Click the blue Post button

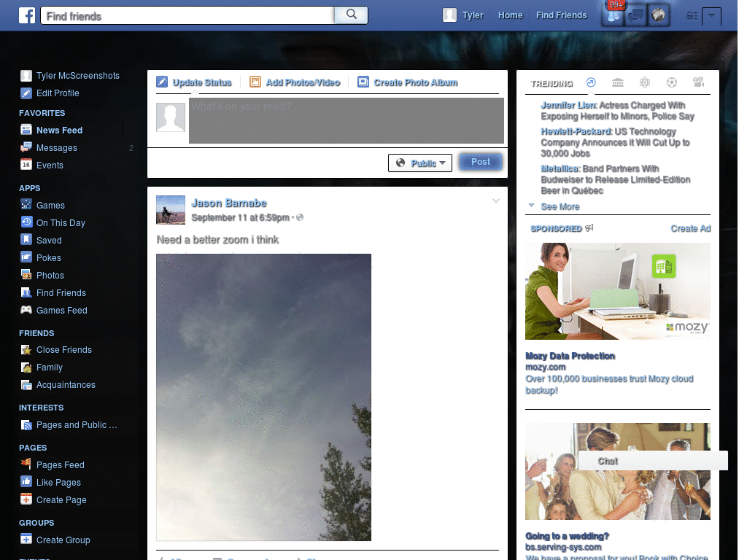(x=481, y=162)
